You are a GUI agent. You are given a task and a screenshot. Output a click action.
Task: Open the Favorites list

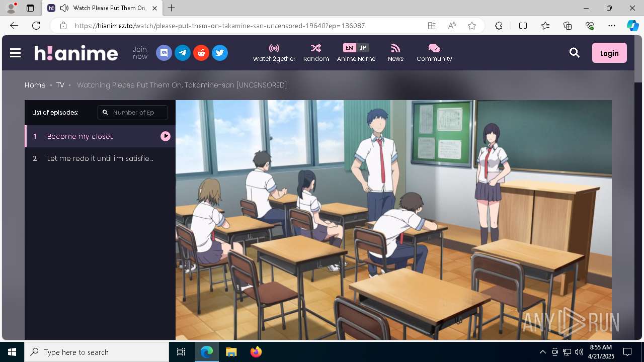pyautogui.click(x=545, y=26)
